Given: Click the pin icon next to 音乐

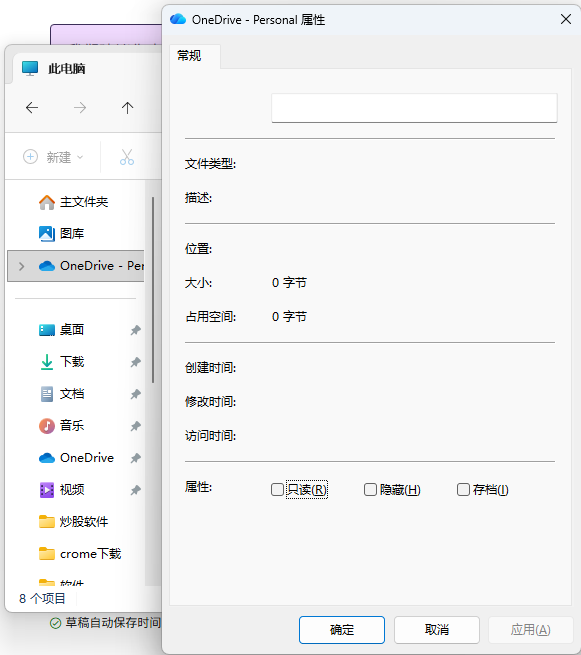Looking at the screenshot, I should tap(135, 426).
